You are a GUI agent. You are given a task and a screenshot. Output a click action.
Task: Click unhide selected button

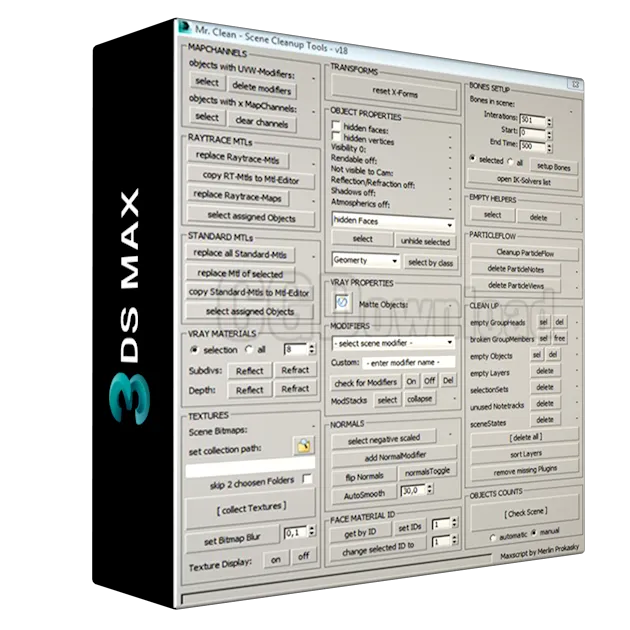(425, 242)
